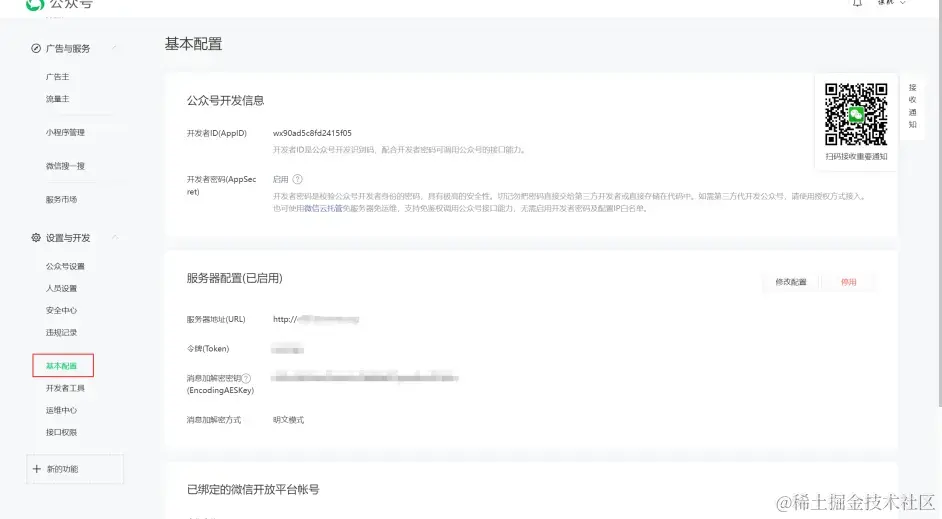Click the AppID value wx90ad5c8fd2415f05
Viewport: 942px width, 519px height.
(312, 133)
